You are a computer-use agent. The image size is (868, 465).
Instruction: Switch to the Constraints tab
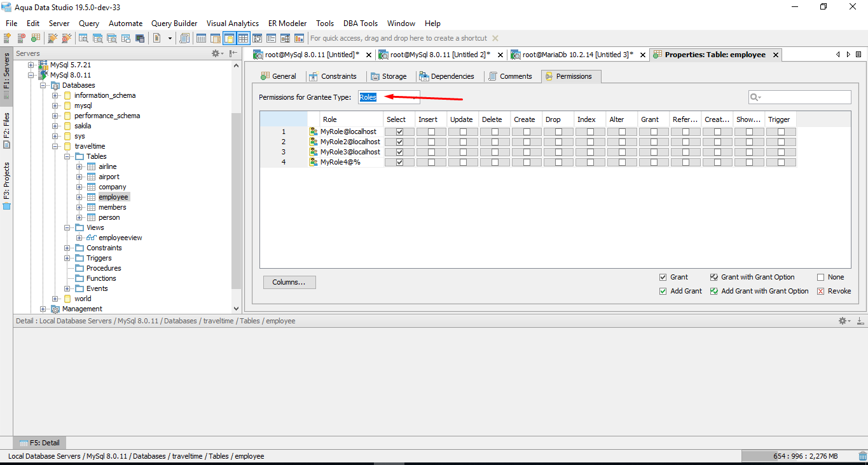point(333,76)
